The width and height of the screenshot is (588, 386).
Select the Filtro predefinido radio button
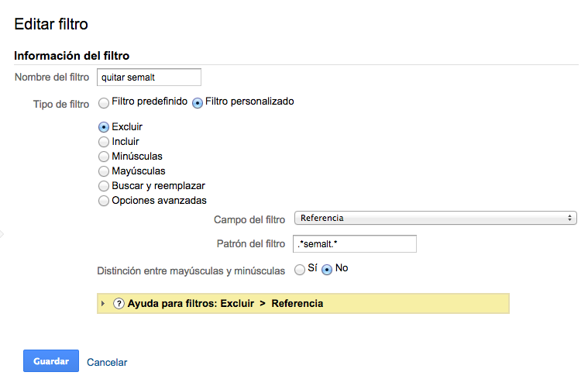click(x=103, y=102)
